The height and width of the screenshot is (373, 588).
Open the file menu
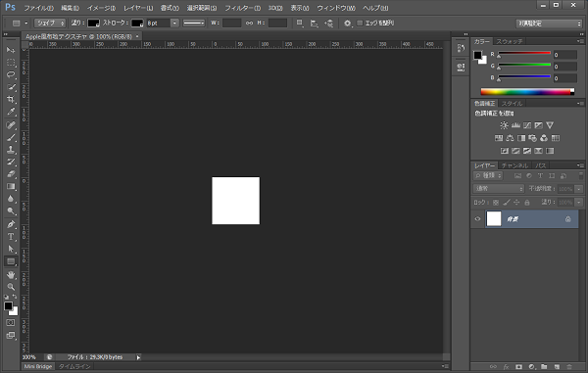point(38,8)
